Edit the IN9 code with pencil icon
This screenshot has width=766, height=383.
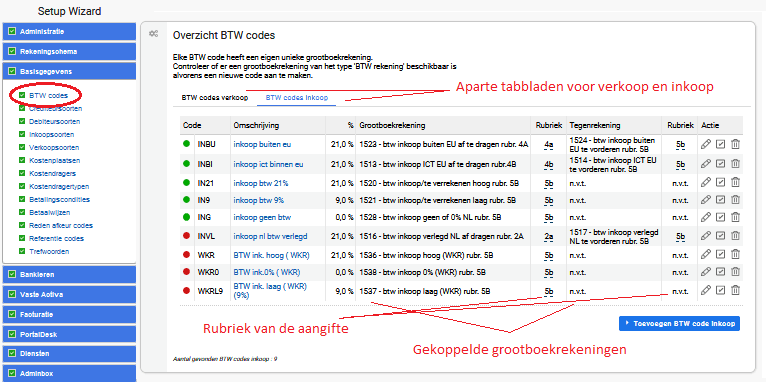tap(705, 200)
